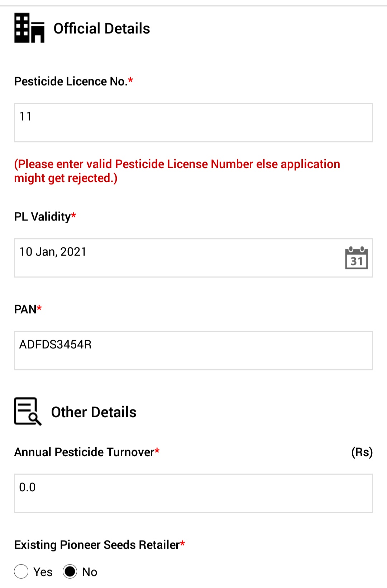Tap the Other Details document search icon

pos(28,411)
